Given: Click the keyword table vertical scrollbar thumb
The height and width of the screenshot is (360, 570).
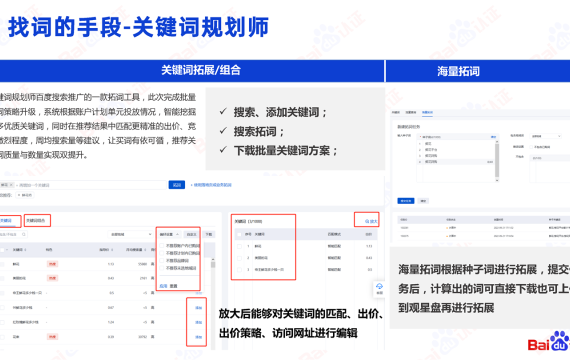Looking at the screenshot, I should coord(213,265).
